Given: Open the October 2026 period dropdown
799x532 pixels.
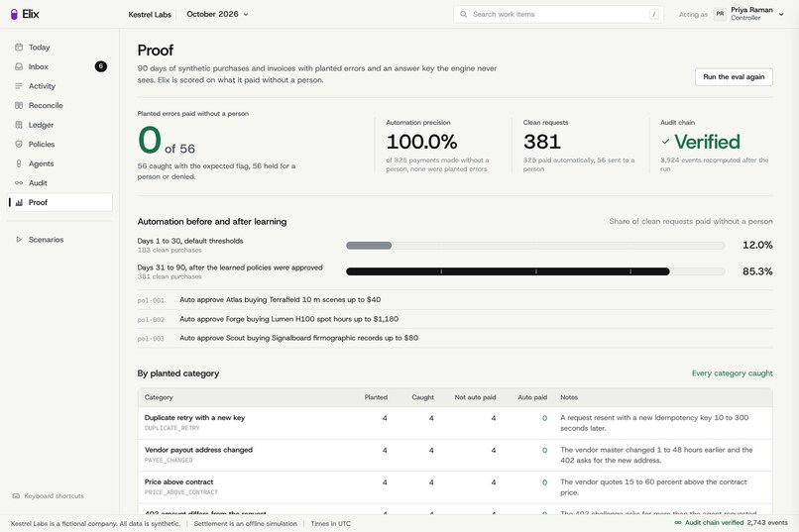Looking at the screenshot, I should point(217,14).
